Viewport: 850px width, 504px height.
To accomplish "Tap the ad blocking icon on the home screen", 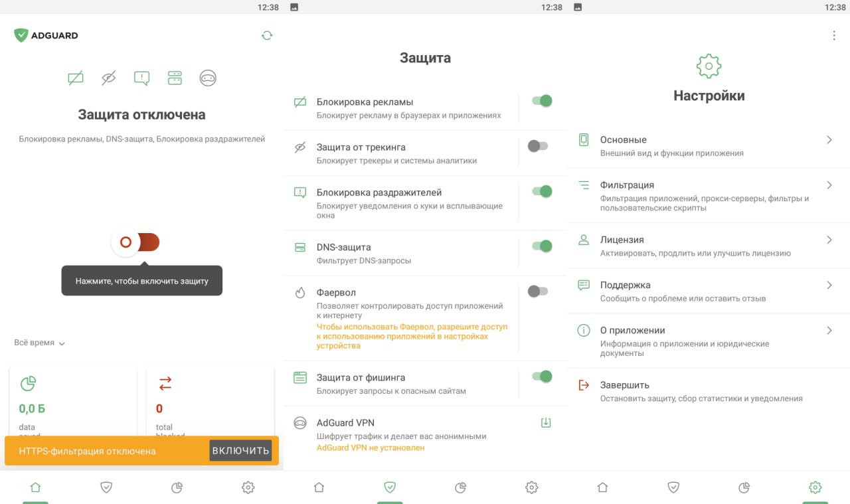I will pyautogui.click(x=76, y=78).
